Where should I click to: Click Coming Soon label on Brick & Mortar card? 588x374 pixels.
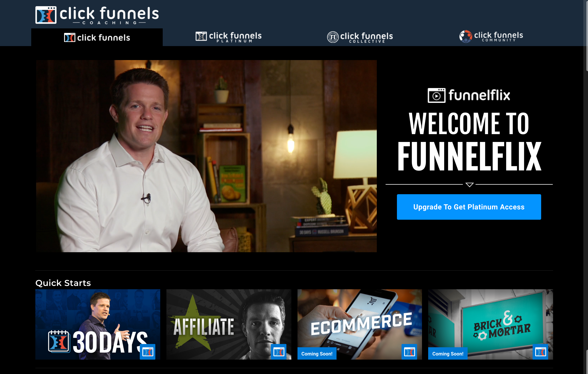448,353
